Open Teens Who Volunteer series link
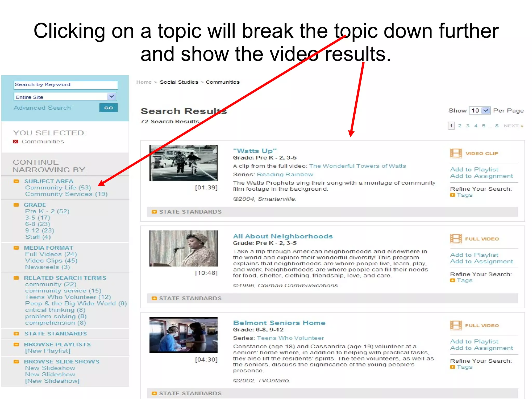Viewport: 532px width, 399px height. click(x=290, y=338)
